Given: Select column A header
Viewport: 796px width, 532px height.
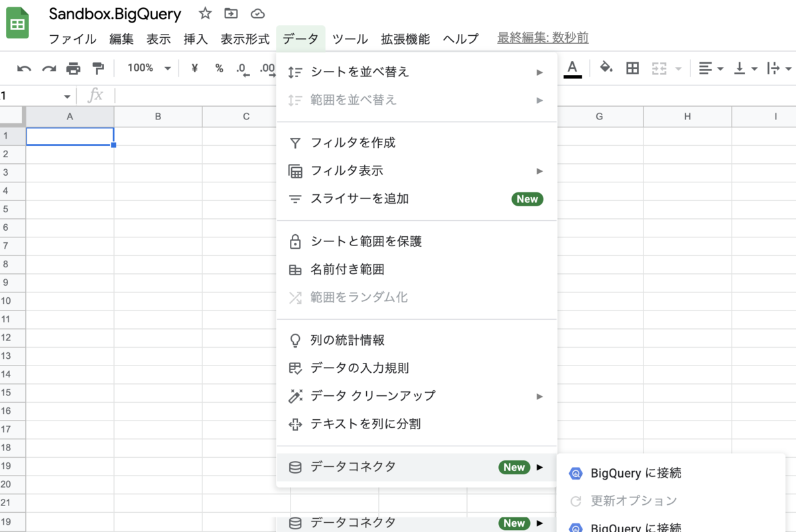Looking at the screenshot, I should pyautogui.click(x=70, y=117).
